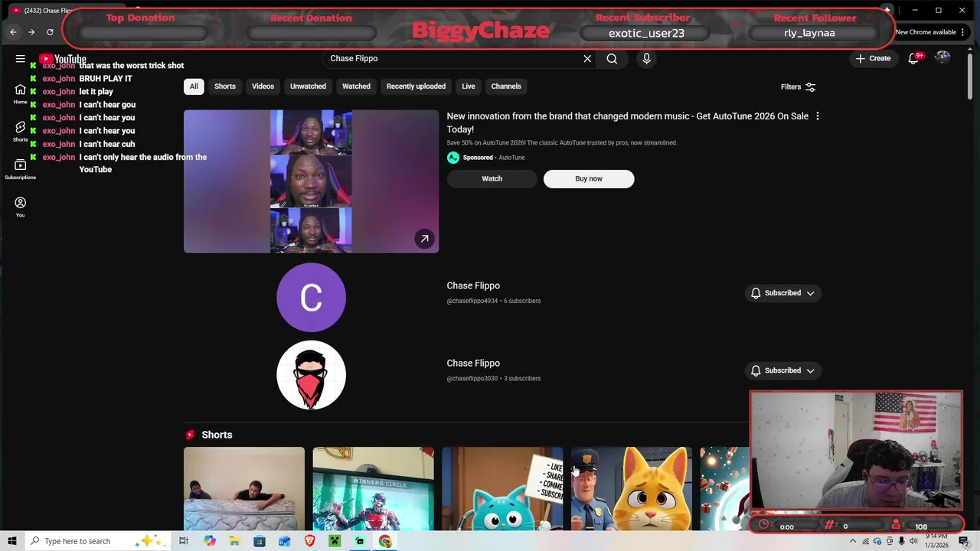Click Buy now on the AutoTune ad

coord(589,179)
